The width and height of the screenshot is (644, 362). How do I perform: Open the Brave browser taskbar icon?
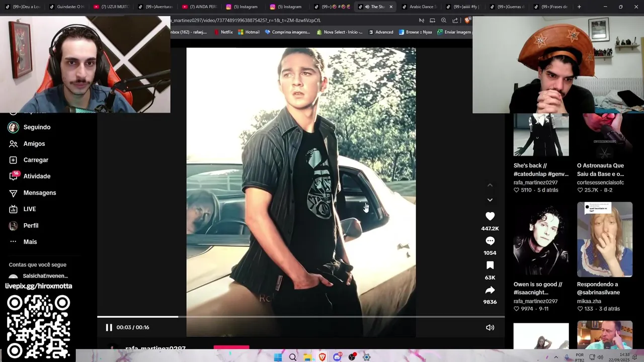pos(323,357)
